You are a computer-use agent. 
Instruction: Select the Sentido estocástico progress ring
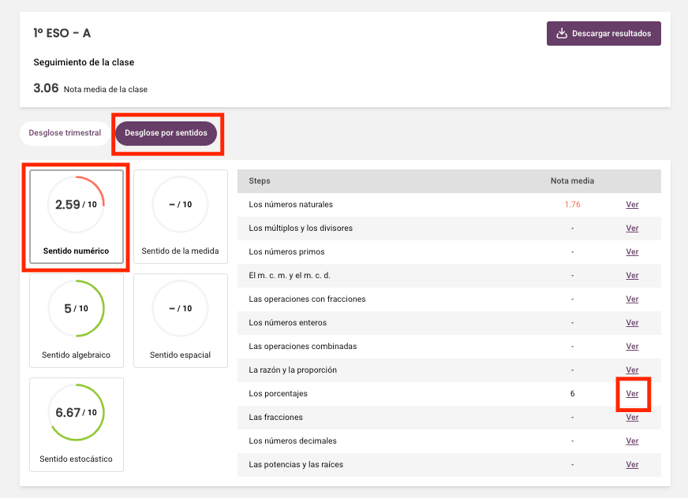click(76, 412)
